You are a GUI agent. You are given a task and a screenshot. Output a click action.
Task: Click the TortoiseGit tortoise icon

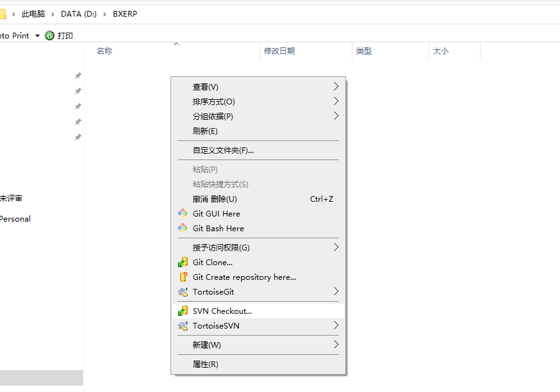(183, 292)
